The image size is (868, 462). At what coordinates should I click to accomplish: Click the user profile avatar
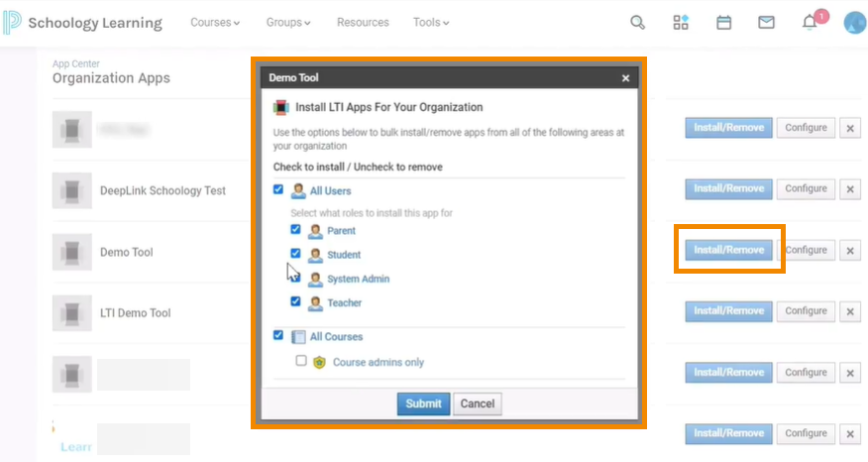(854, 22)
